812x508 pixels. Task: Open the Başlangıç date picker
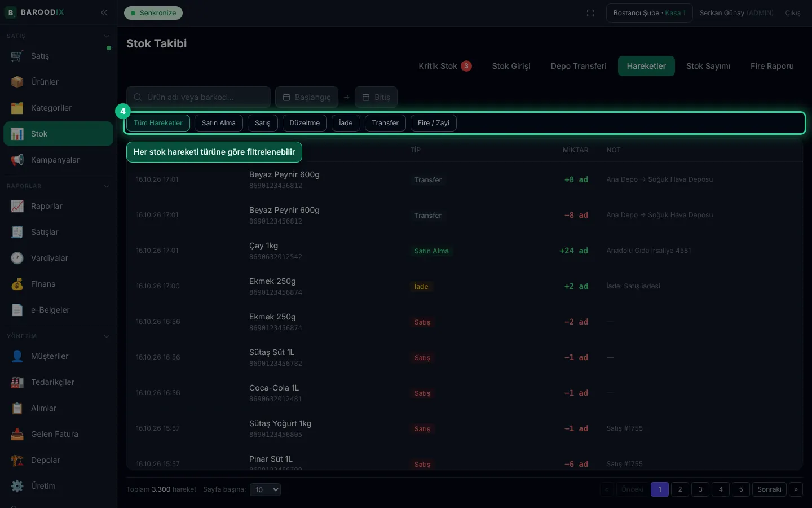307,97
